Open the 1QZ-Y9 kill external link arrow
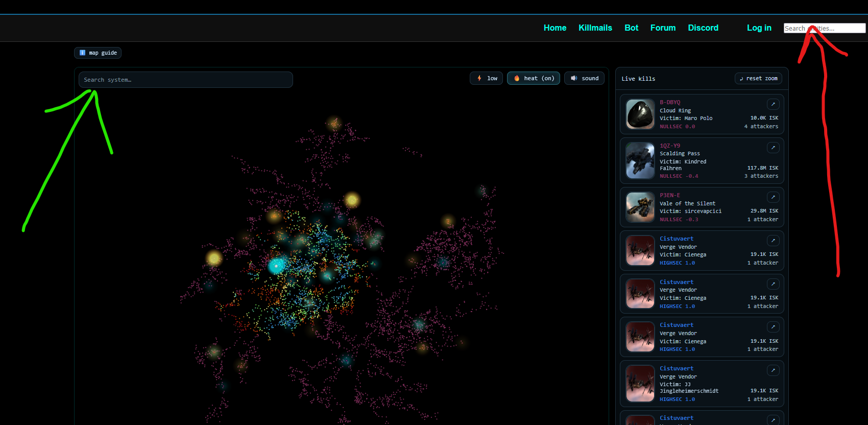 click(x=773, y=148)
